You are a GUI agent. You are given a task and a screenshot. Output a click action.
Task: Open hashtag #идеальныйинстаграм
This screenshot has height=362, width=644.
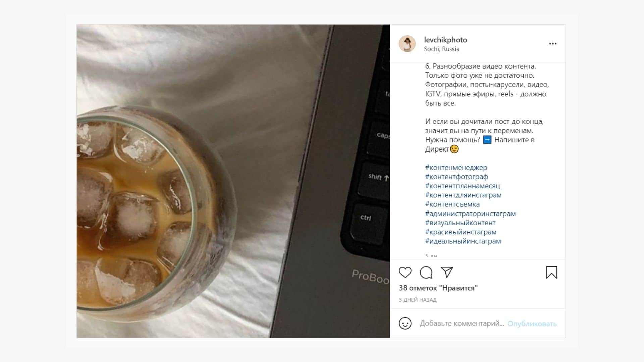pyautogui.click(x=463, y=241)
